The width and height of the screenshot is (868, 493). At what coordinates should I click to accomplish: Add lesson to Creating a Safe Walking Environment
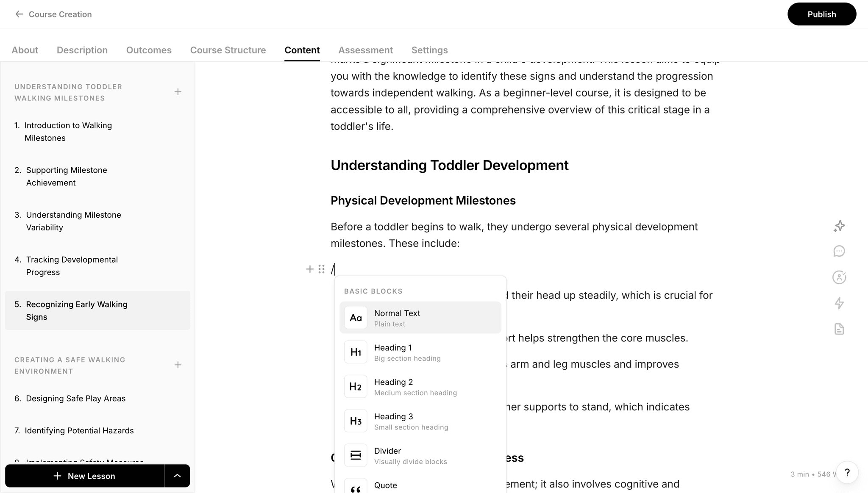178,365
